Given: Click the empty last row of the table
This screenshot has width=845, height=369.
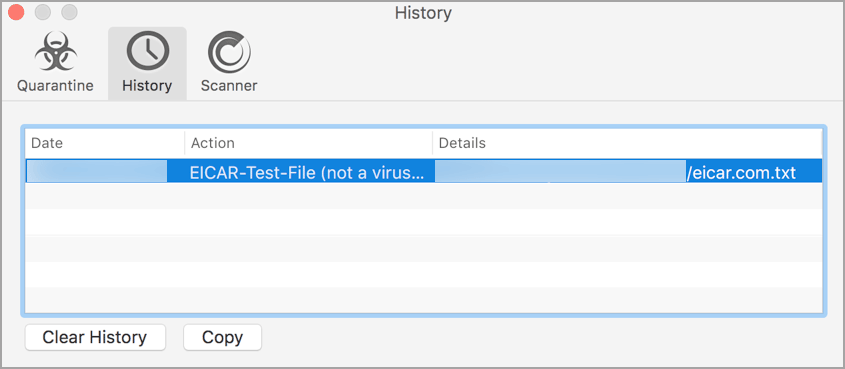Looking at the screenshot, I should 424,301.
